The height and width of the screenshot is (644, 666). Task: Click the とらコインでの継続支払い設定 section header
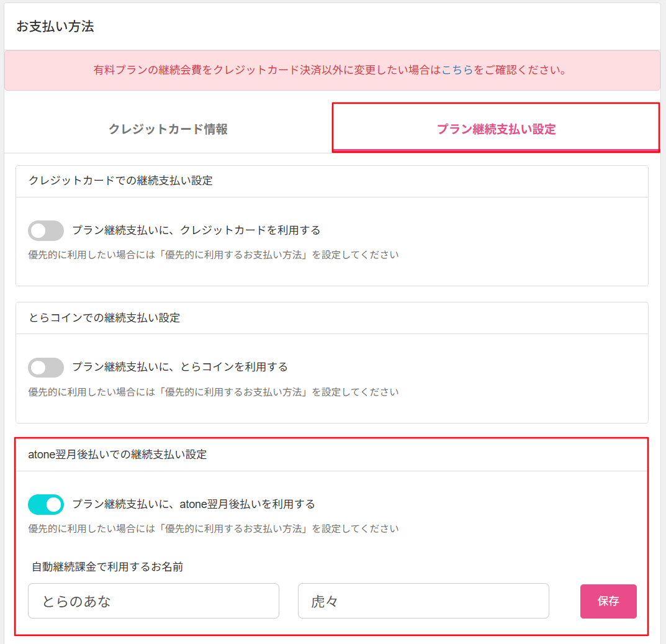[x=104, y=318]
